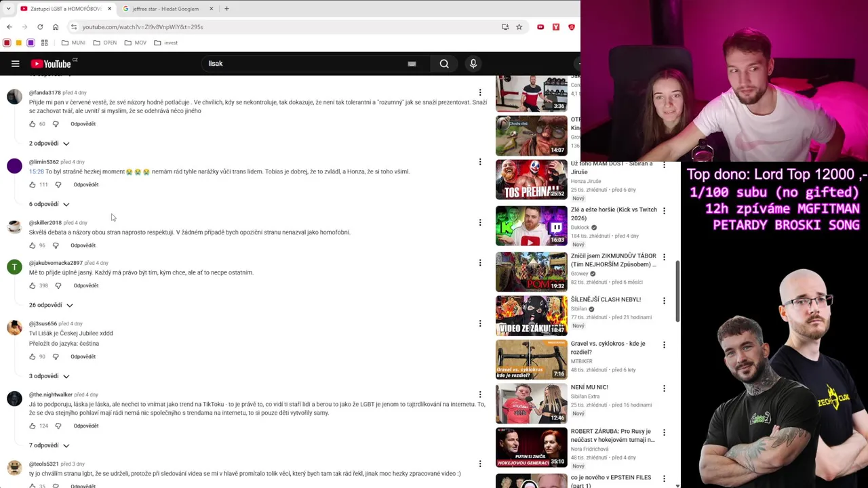The width and height of the screenshot is (868, 488).
Task: Open the Kick vs Twitch 2026 thumbnail
Action: pyautogui.click(x=531, y=226)
